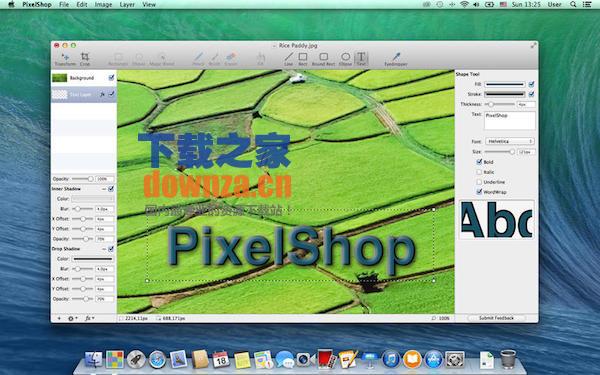
Task: Select the Text tool
Action: pyautogui.click(x=361, y=59)
